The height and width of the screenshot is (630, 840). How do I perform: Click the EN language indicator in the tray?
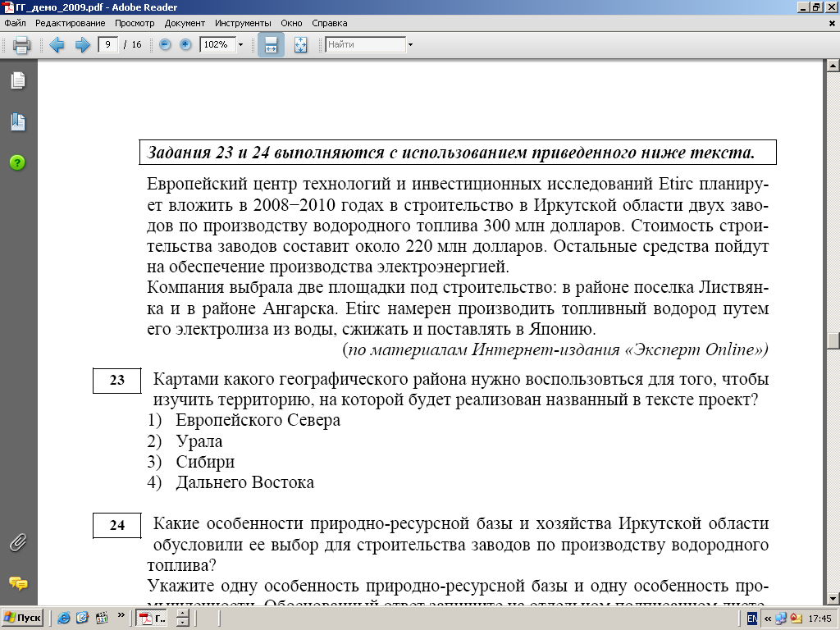(752, 619)
